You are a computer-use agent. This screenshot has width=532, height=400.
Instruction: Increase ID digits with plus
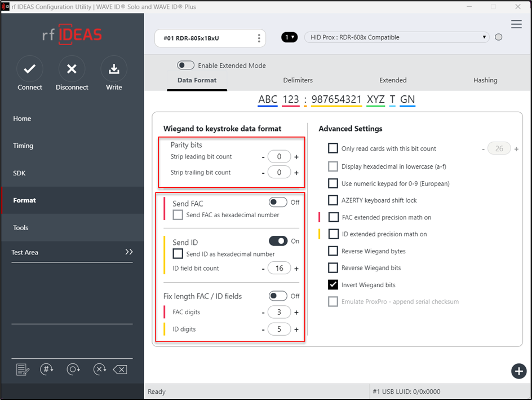point(296,329)
